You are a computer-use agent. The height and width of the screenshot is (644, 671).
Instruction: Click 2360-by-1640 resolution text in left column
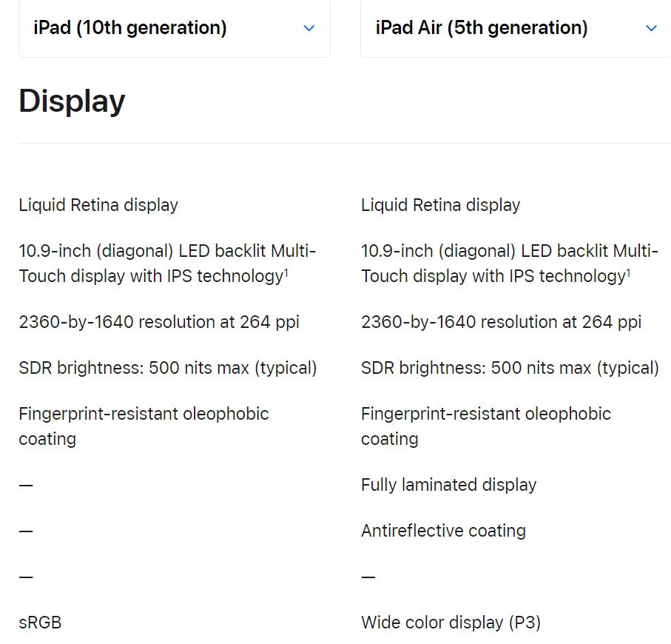click(x=159, y=322)
